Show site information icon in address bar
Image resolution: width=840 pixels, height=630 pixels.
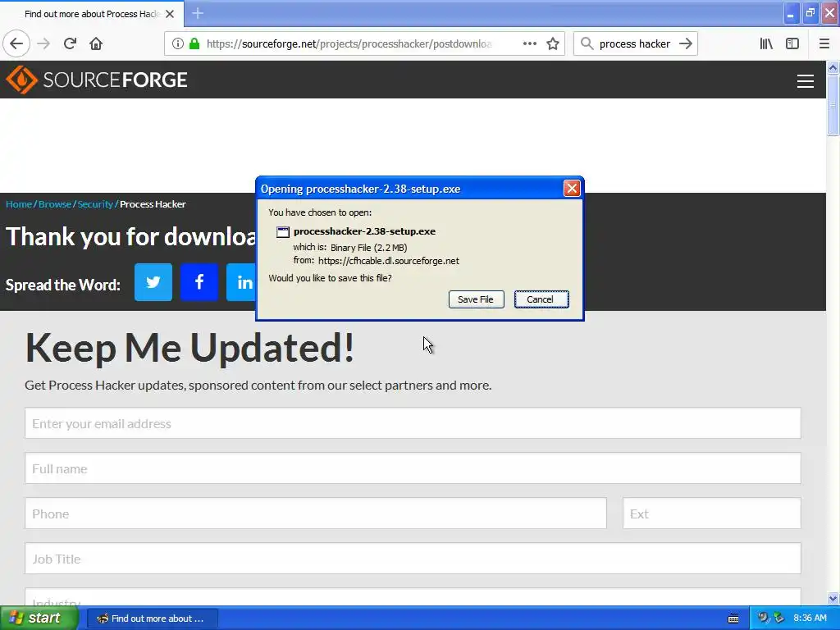coord(178,44)
